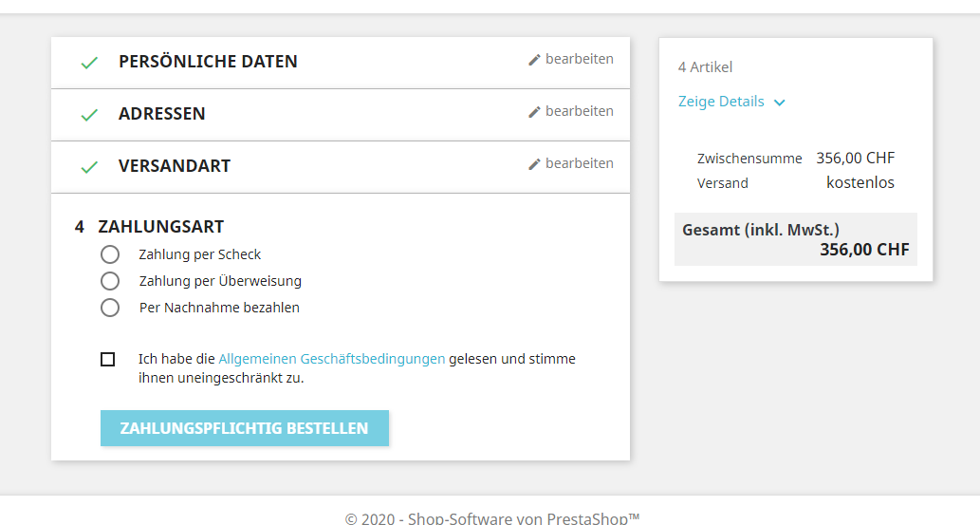This screenshot has width=980, height=525.
Task: Expand Zeige Details chevron arrow
Action: [780, 103]
